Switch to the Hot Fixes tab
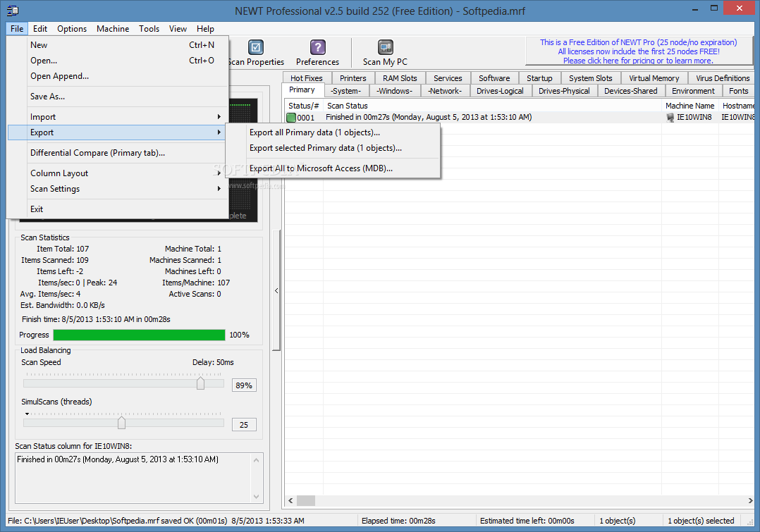 [x=306, y=78]
